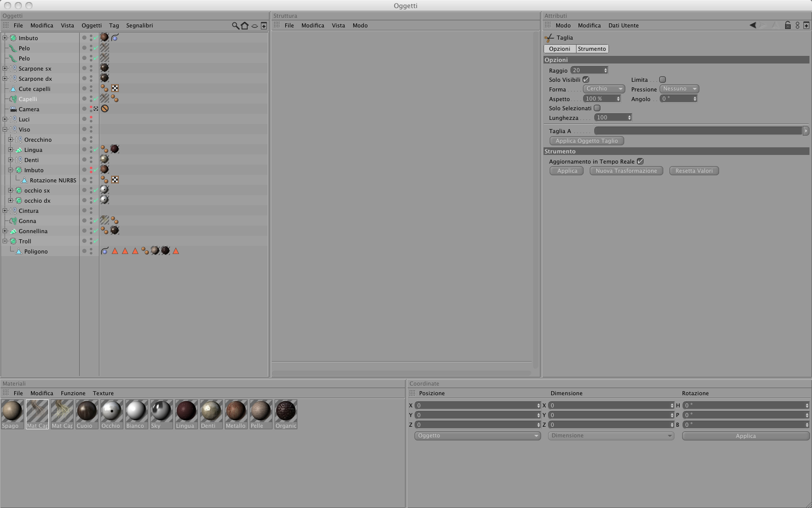This screenshot has height=508, width=812.
Task: Open the Dati Utente menu
Action: 624,25
